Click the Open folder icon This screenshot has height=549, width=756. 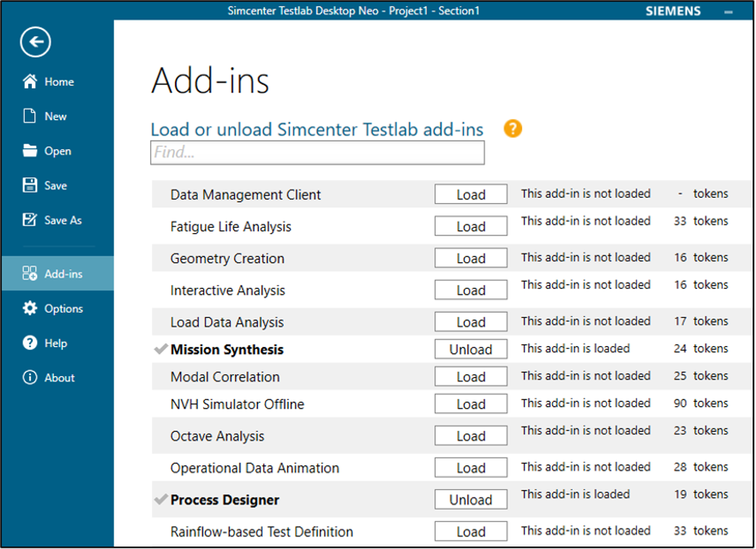coord(30,151)
